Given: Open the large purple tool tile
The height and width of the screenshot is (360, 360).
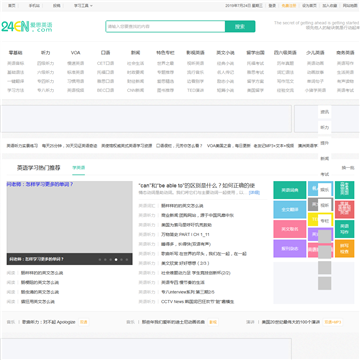Looking at the screenshot, I should tap(290, 249).
